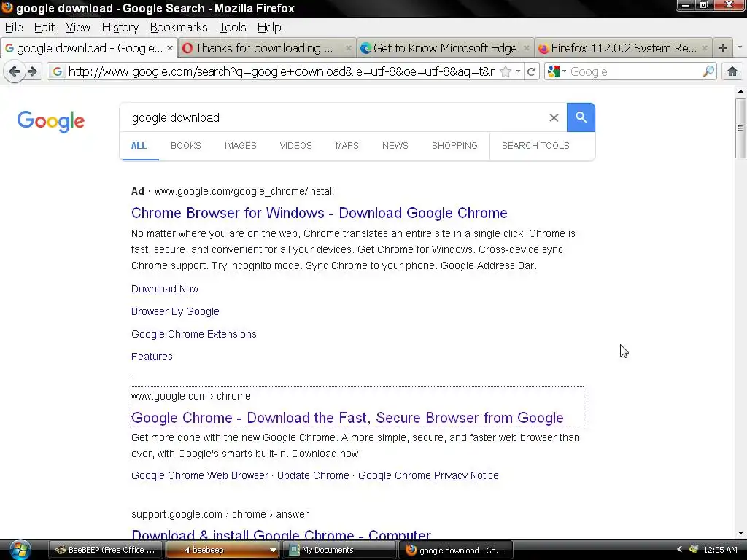Image resolution: width=747 pixels, height=560 pixels.
Task: Reload the current page
Action: coord(531,72)
